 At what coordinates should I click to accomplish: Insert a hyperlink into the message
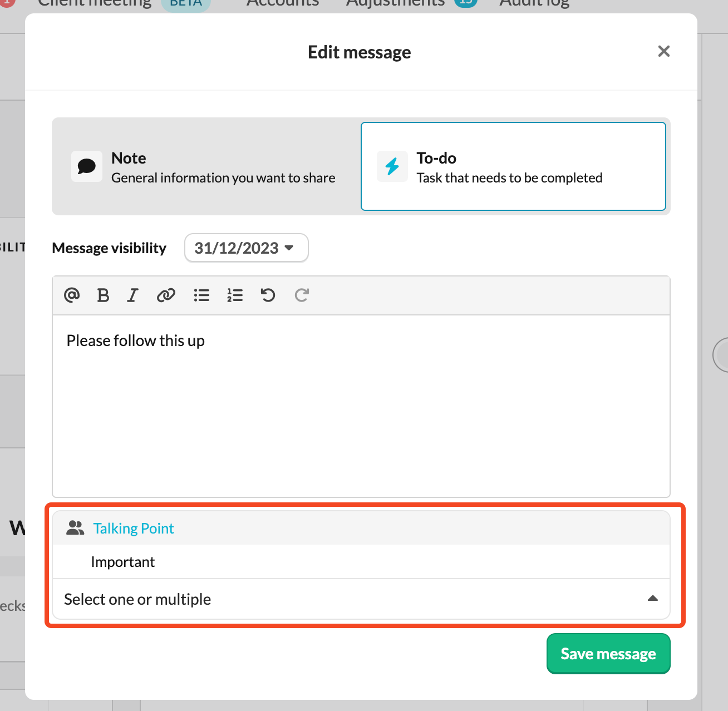(x=166, y=295)
